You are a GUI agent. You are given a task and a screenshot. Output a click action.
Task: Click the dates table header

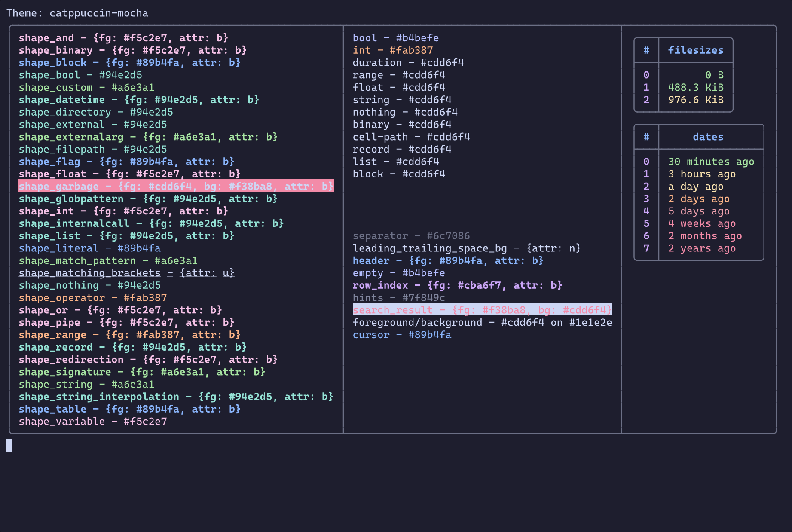[708, 137]
